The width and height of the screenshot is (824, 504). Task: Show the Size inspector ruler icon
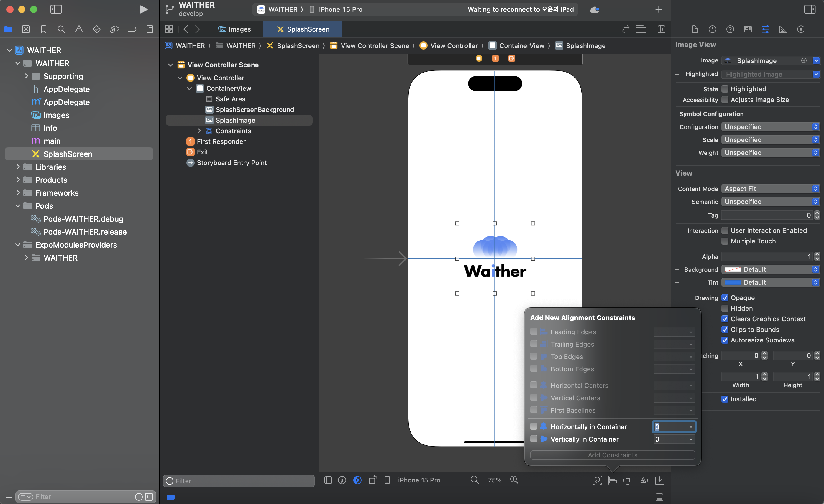tap(783, 29)
